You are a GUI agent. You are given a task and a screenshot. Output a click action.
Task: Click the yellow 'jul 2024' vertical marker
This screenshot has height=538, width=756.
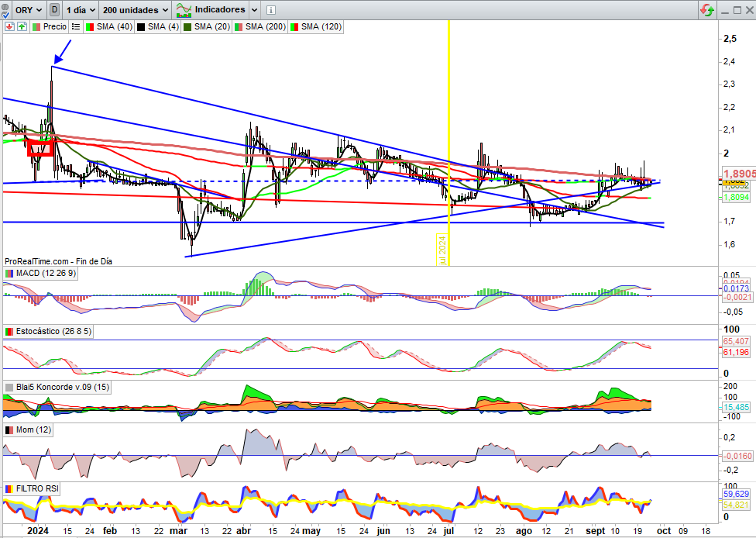tap(442, 250)
